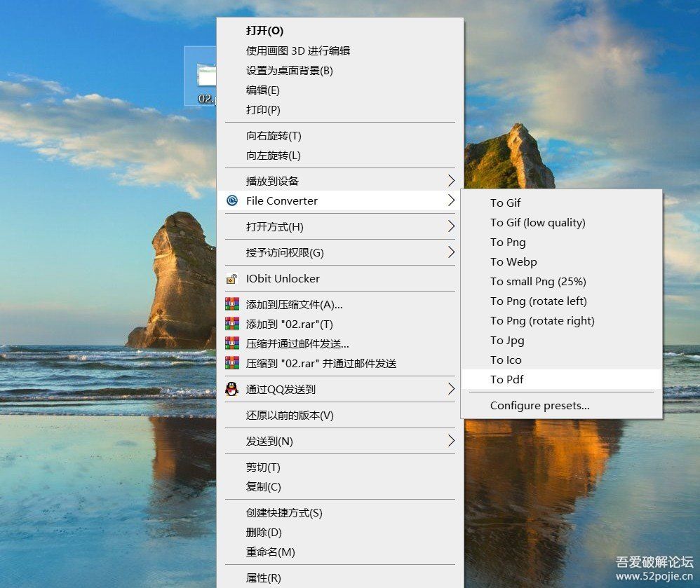Click WinRAR icon beside 压缩到 "02.rar" 并通过邮件发送
This screenshot has height=588, width=700.
[x=232, y=363]
